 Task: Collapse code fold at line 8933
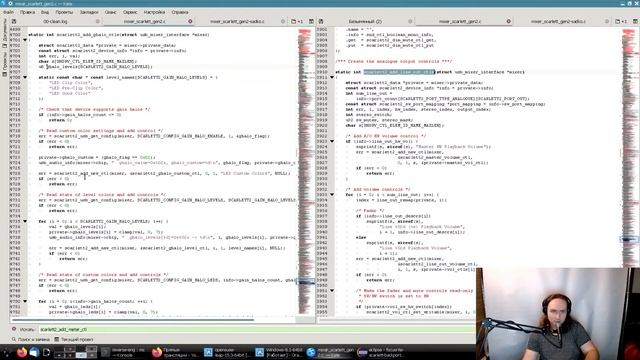click(332, 195)
